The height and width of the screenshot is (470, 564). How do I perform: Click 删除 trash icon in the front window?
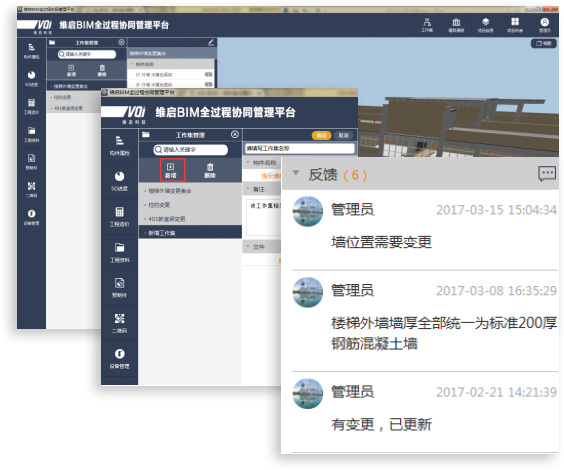click(x=210, y=170)
